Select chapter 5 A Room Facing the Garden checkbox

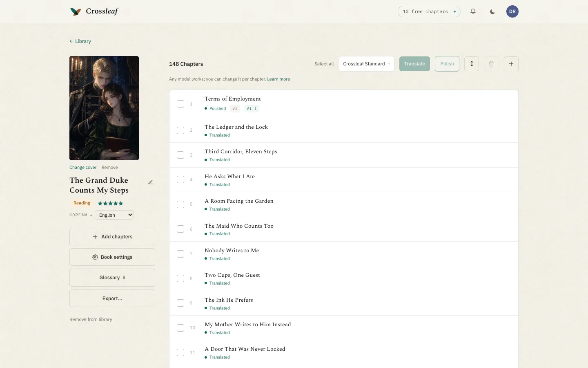coord(180,204)
